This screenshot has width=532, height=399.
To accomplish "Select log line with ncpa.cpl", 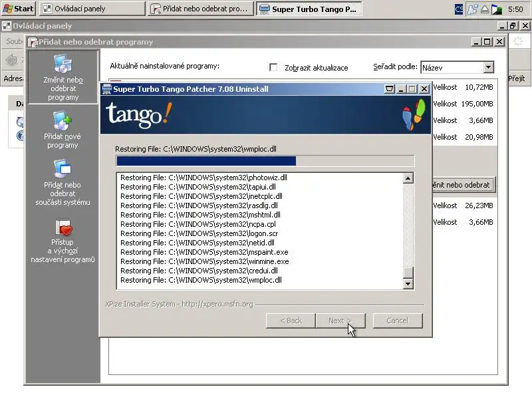I will [x=198, y=224].
